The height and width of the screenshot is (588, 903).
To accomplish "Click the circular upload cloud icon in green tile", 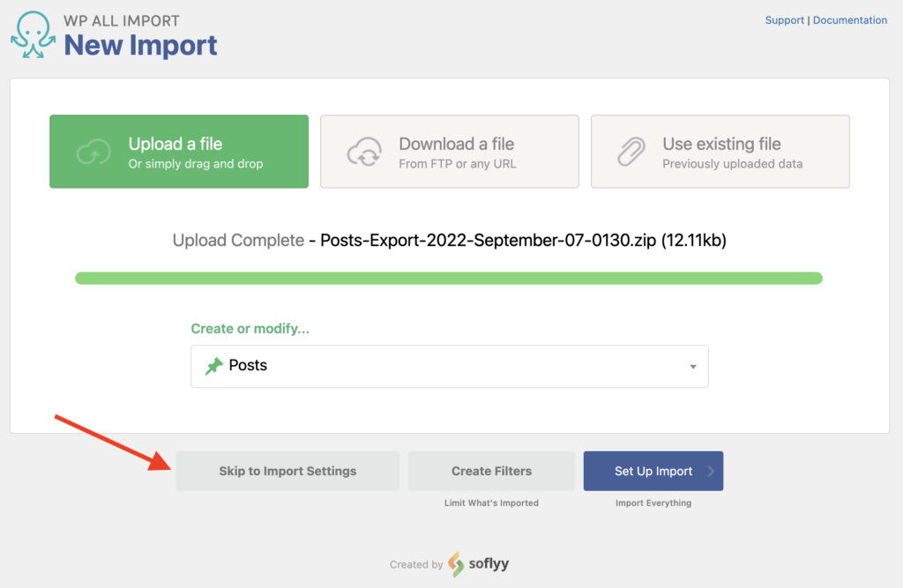I will point(93,151).
